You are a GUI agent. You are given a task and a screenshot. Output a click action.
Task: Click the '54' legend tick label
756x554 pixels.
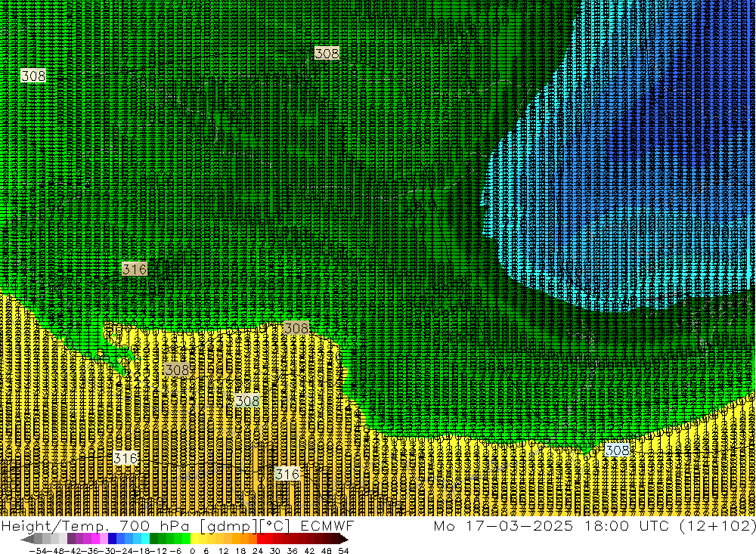[343, 551]
